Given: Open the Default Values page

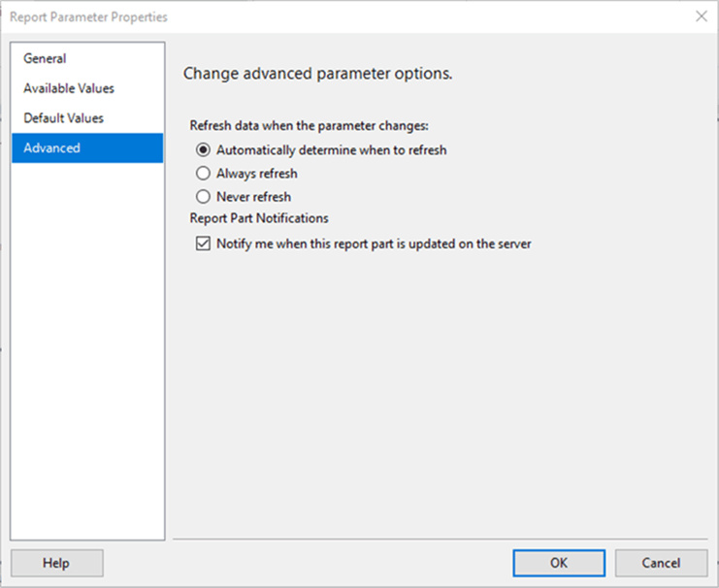Looking at the screenshot, I should tap(87, 118).
